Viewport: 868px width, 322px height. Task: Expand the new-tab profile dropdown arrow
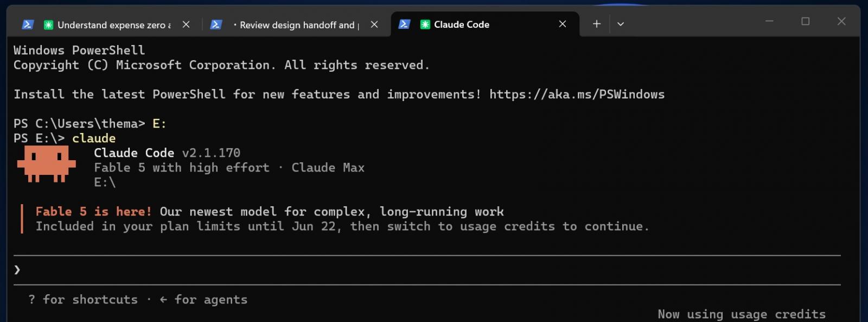click(621, 24)
